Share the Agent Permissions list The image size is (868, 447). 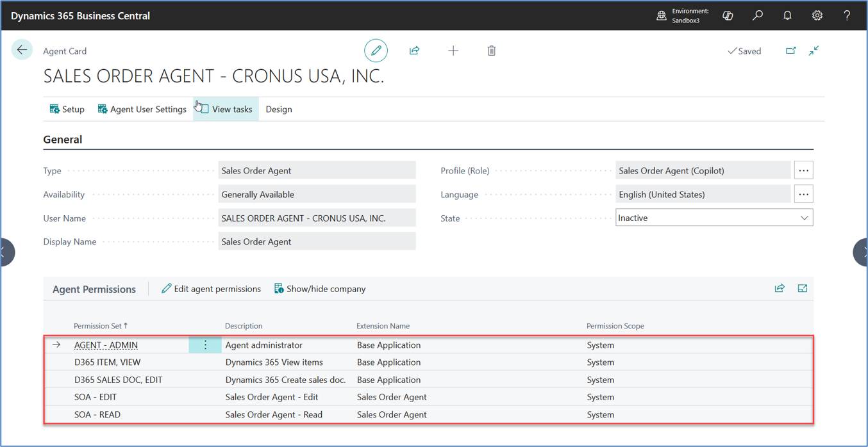780,288
